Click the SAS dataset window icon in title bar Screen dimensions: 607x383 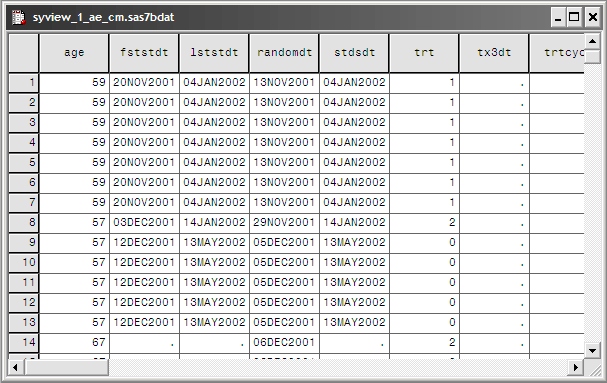(18, 17)
